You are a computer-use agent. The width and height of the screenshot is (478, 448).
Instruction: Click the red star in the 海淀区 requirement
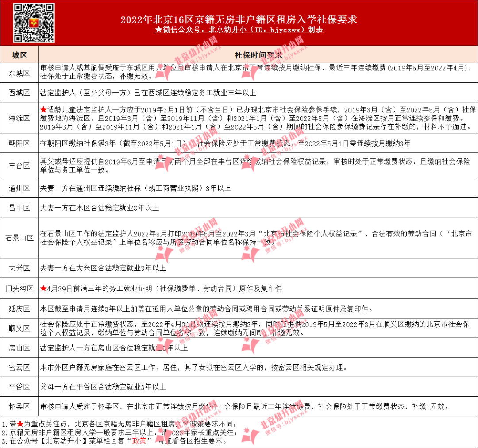(43, 109)
